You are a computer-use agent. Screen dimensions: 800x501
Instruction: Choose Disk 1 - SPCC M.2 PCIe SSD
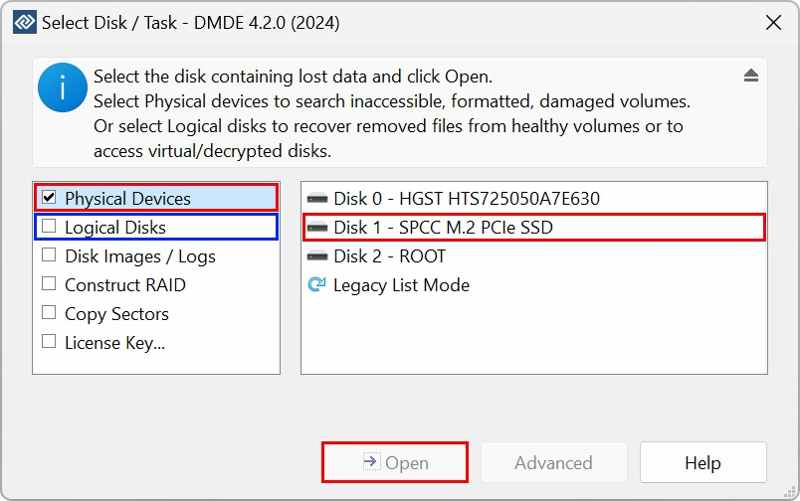[x=443, y=228]
